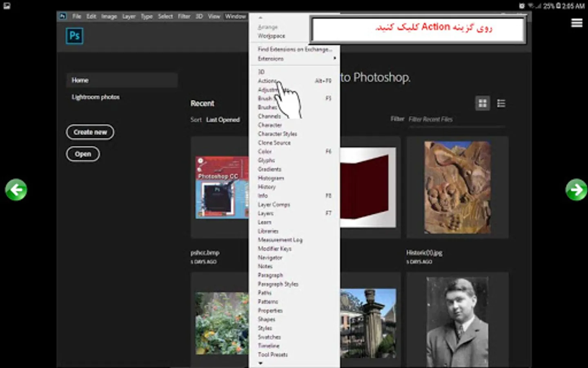Open the 3D menu in the menu bar
The width and height of the screenshot is (588, 368).
click(199, 16)
